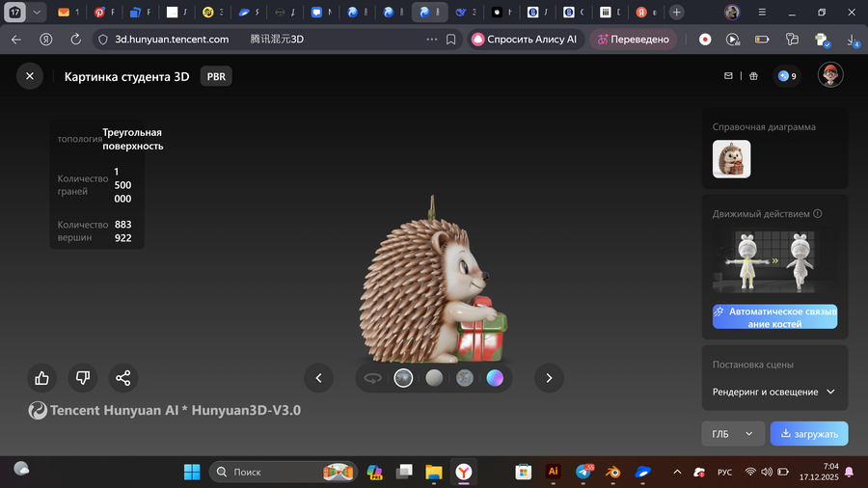The height and width of the screenshot is (488, 868).
Task: Click the загружать download button
Action: coord(809,434)
